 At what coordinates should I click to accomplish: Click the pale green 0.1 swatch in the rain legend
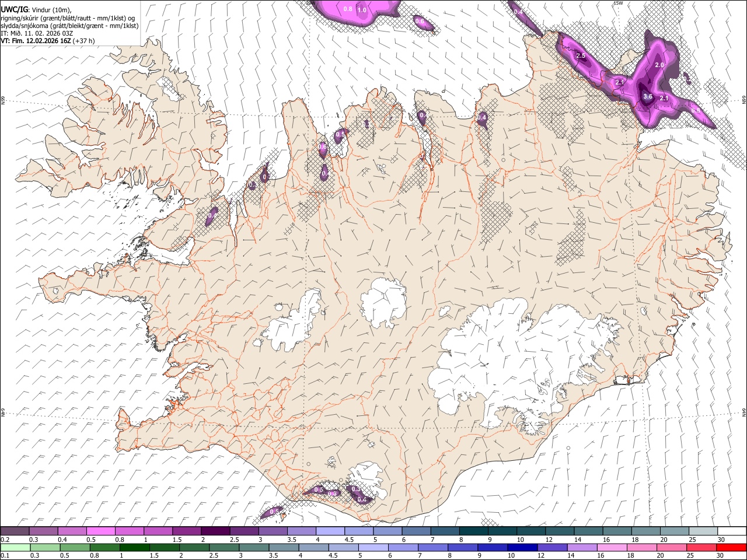(15, 547)
